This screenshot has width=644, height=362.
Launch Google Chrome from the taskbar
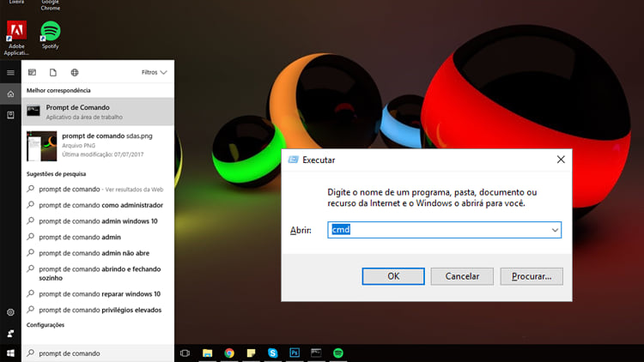point(229,353)
